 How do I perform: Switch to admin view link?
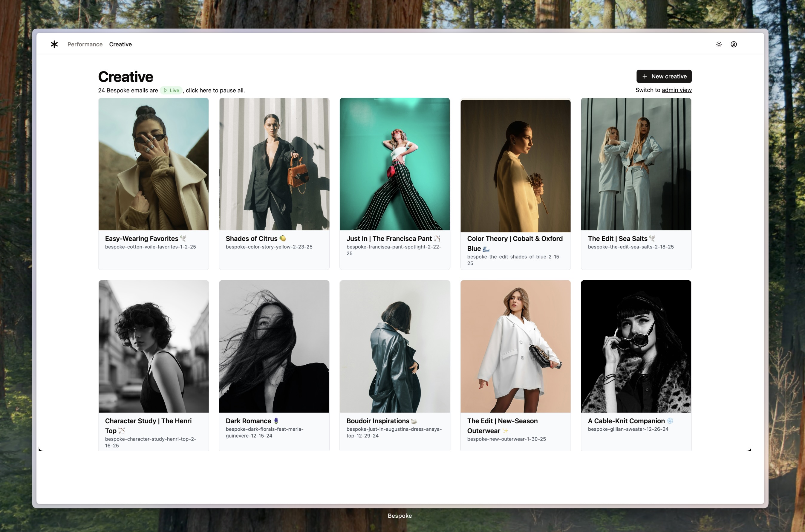click(x=677, y=90)
